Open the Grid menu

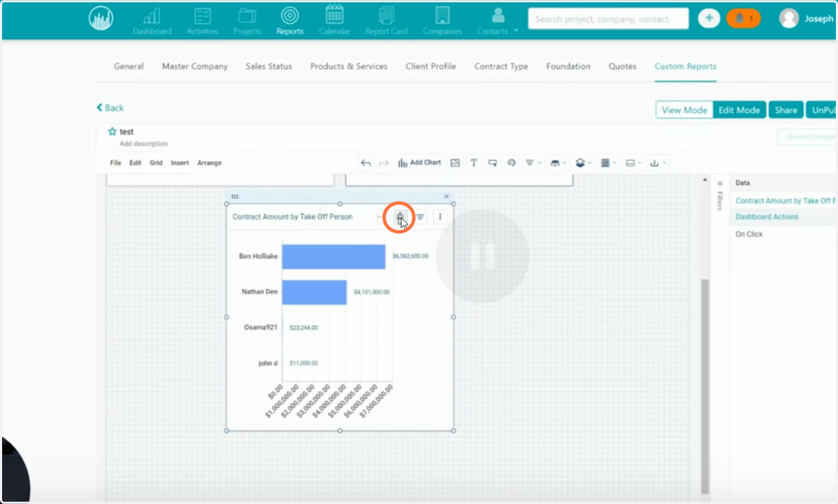pos(156,163)
